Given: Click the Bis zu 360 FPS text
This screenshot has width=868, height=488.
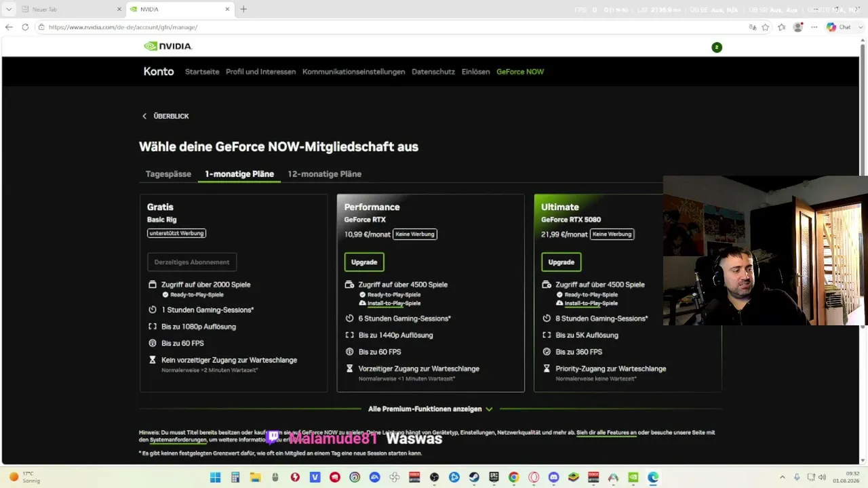Looking at the screenshot, I should [x=578, y=352].
